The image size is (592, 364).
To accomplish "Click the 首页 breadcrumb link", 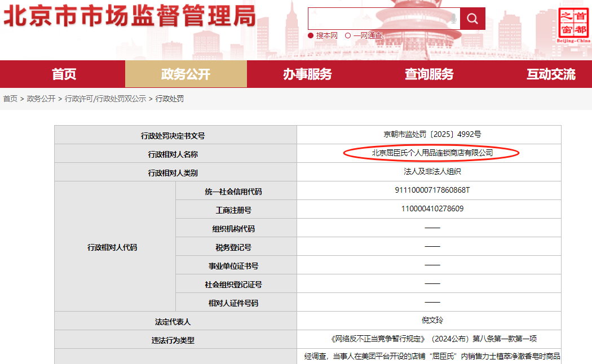I will point(10,99).
